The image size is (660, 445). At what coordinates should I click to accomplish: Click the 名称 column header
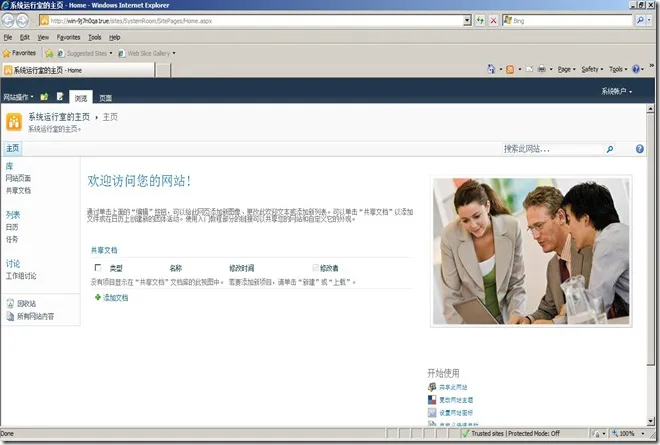176,268
